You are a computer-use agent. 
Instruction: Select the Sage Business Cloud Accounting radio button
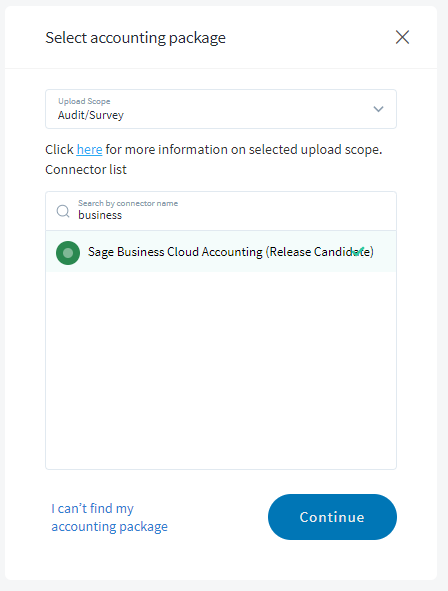(x=68, y=253)
